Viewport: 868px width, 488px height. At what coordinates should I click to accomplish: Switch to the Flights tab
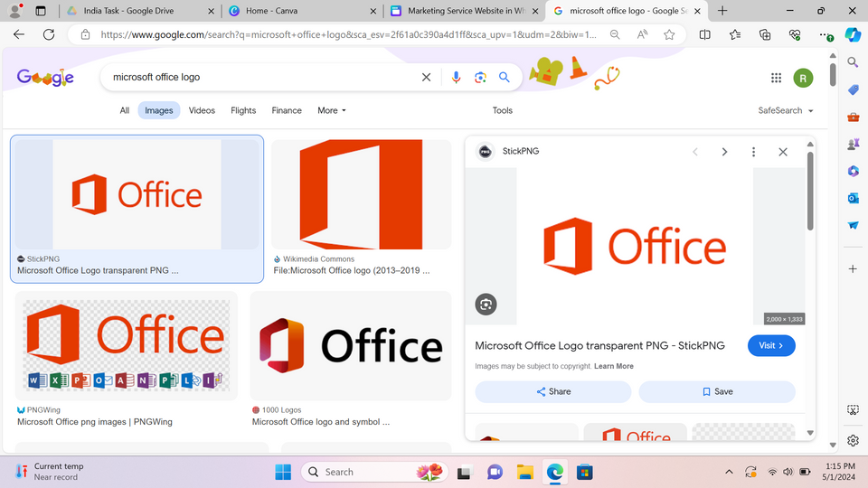[x=243, y=110]
